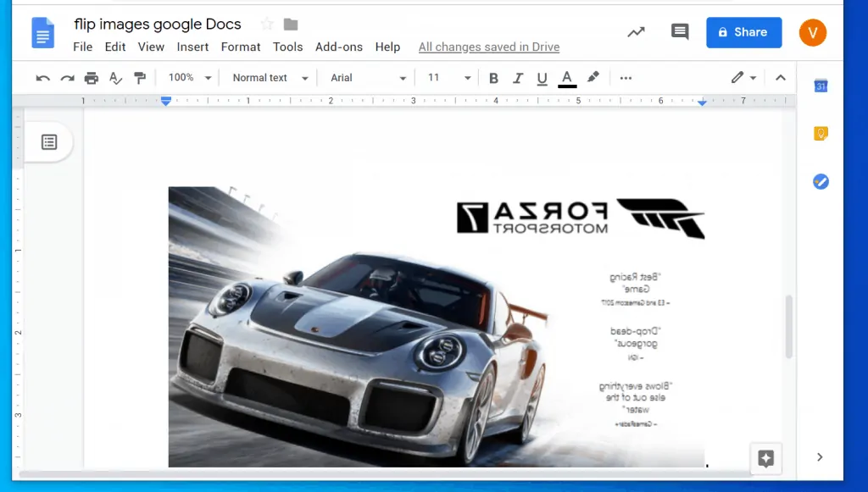Open the File menu

82,47
